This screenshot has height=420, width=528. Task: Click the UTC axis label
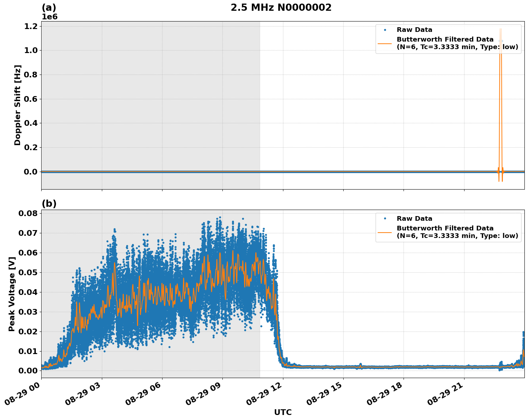click(x=282, y=412)
